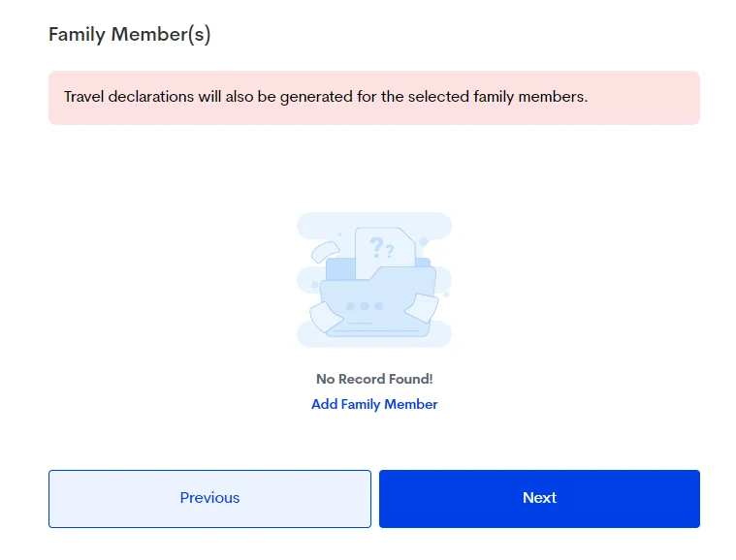736x560 pixels.
Task: Click the three dots on the folder
Action: 365,306
